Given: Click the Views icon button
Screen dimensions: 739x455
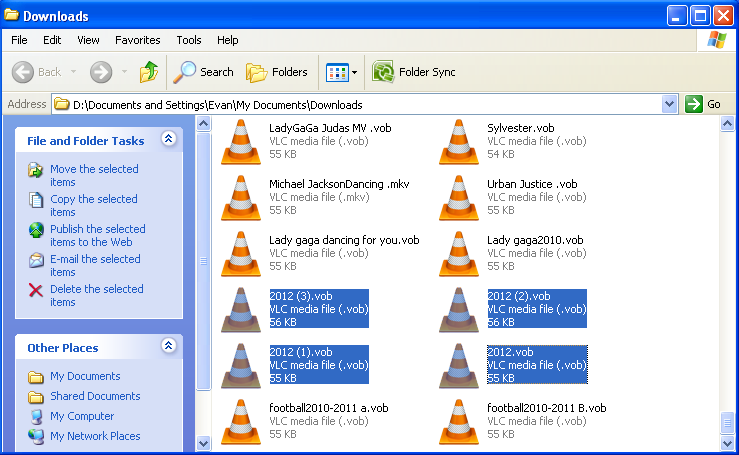Looking at the screenshot, I should (337, 73).
